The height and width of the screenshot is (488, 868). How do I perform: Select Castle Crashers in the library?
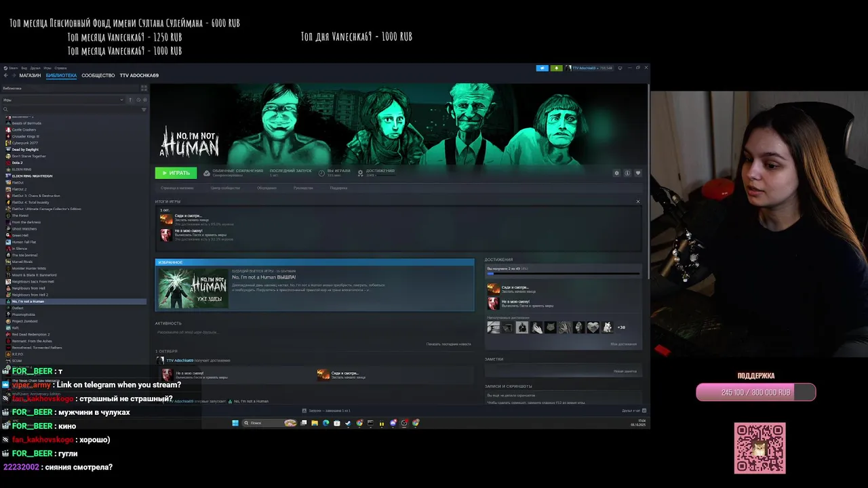point(24,129)
